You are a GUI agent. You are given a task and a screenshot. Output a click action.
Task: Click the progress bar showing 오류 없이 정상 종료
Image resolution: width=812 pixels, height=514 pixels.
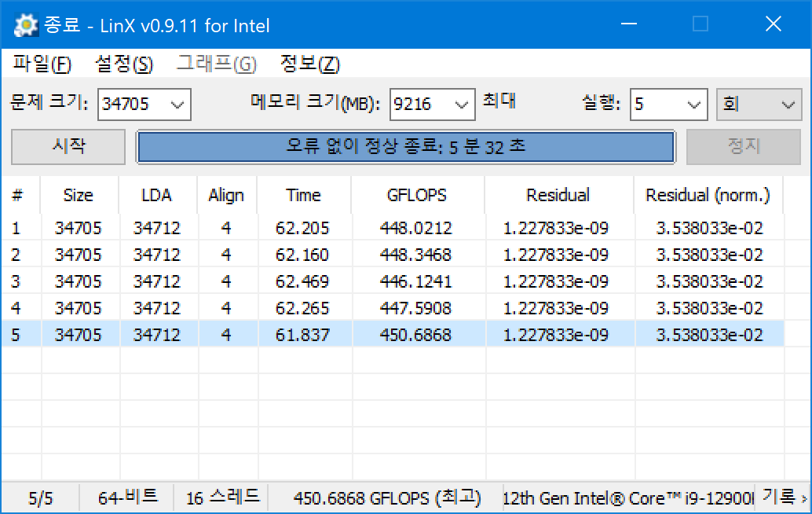406,147
